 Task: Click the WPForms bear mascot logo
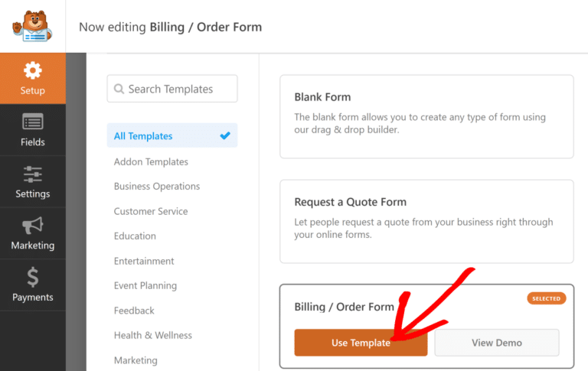click(32, 26)
